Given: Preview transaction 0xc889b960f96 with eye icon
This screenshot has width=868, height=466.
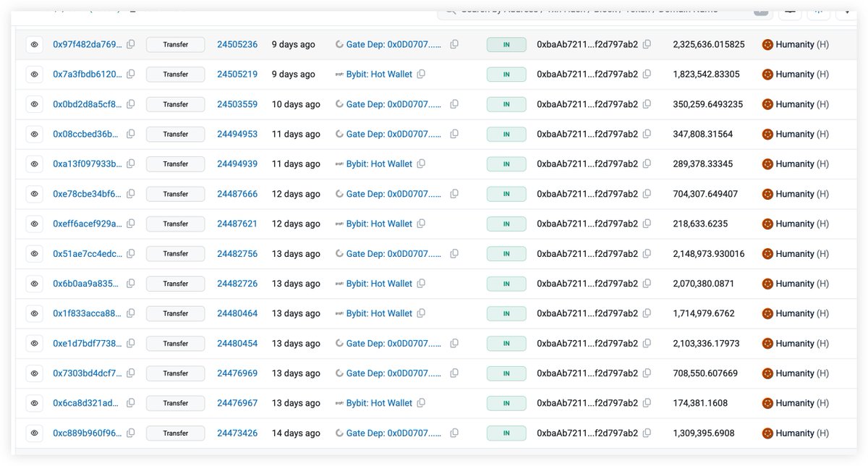Looking at the screenshot, I should (34, 433).
